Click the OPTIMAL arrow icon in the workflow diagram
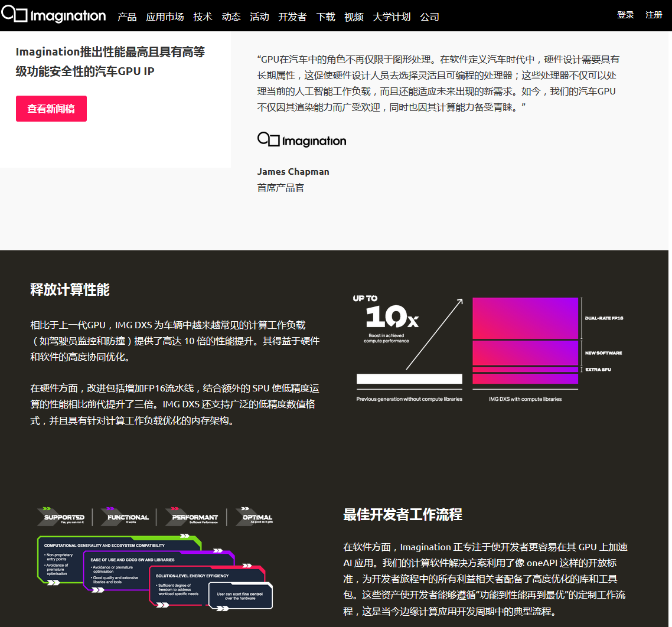 pyautogui.click(x=256, y=516)
